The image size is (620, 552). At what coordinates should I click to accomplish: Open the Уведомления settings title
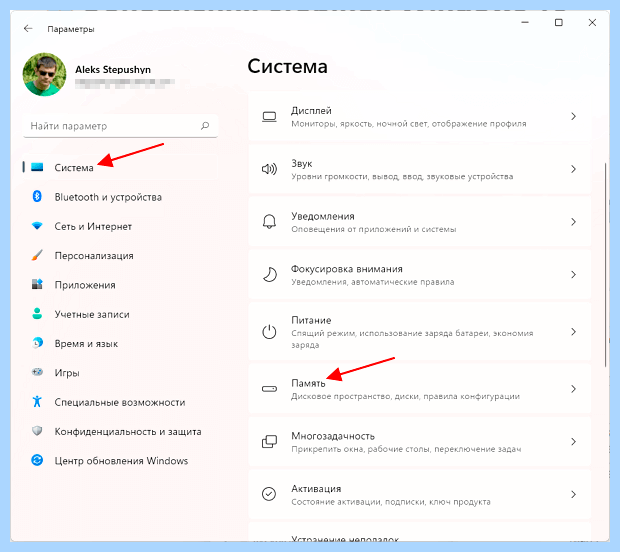point(323,216)
